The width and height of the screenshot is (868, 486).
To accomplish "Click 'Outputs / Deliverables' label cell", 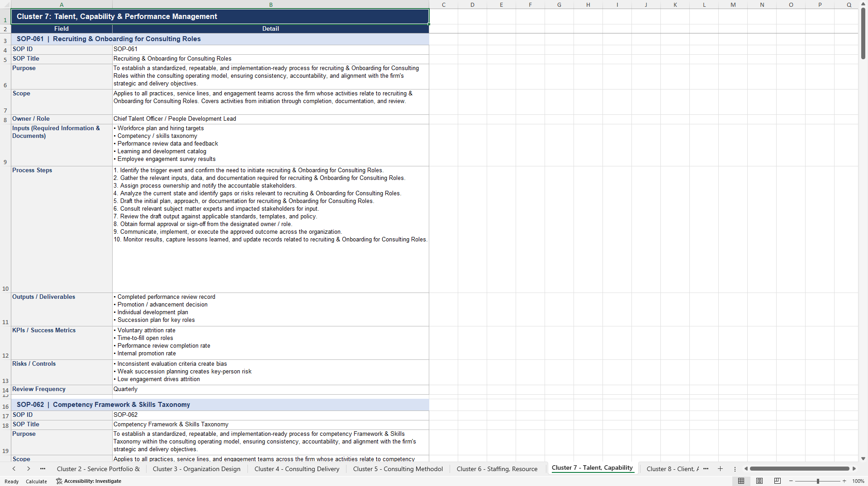I will coord(62,309).
